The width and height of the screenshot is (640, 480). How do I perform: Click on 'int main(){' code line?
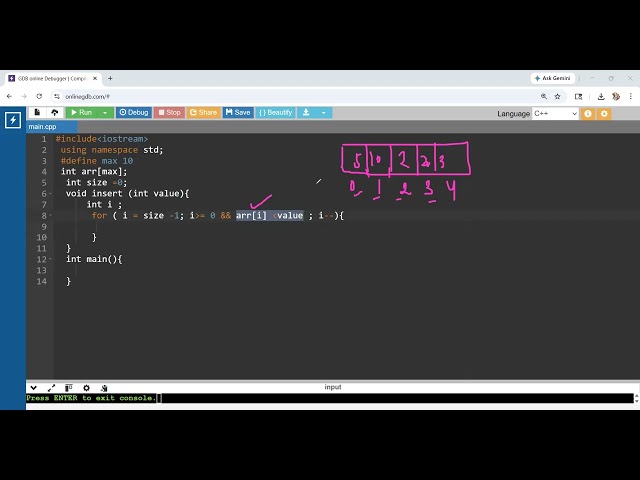[94, 259]
